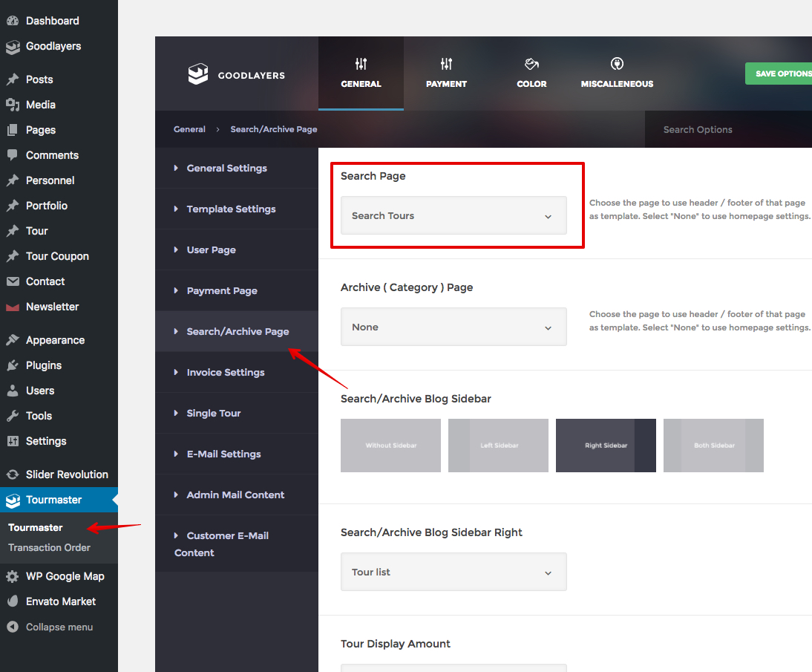Choose the Both Sidebar layout option
Image resolution: width=812 pixels, height=672 pixels.
(713, 446)
